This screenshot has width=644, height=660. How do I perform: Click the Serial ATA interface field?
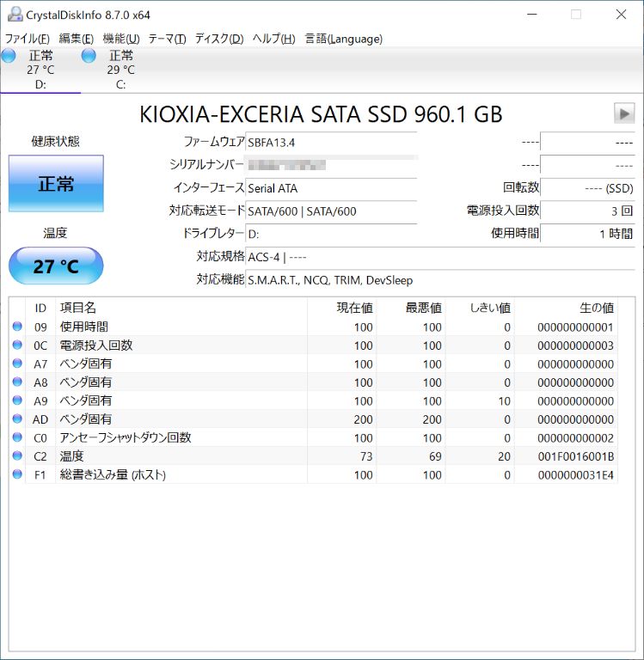pos(331,187)
